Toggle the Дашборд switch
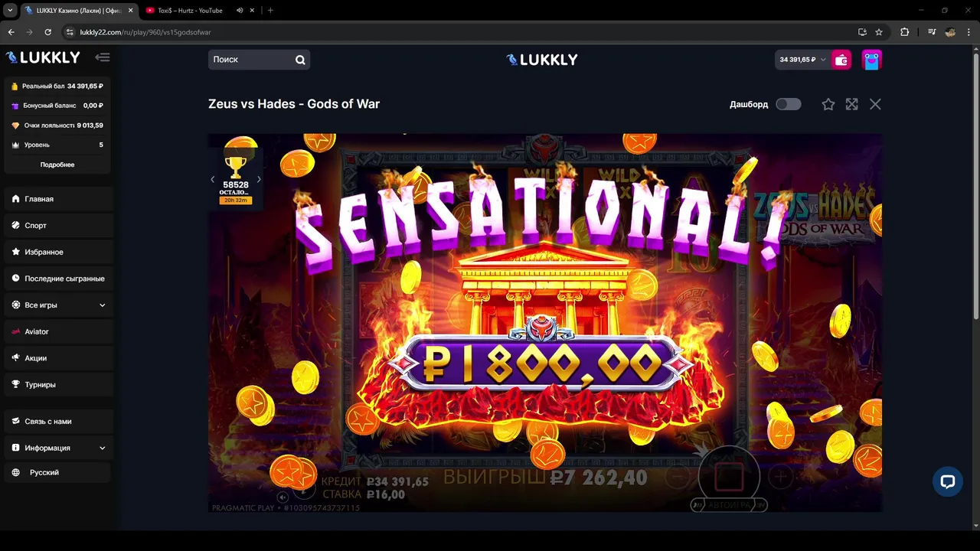Screen dimensions: 980x551 pos(789,104)
